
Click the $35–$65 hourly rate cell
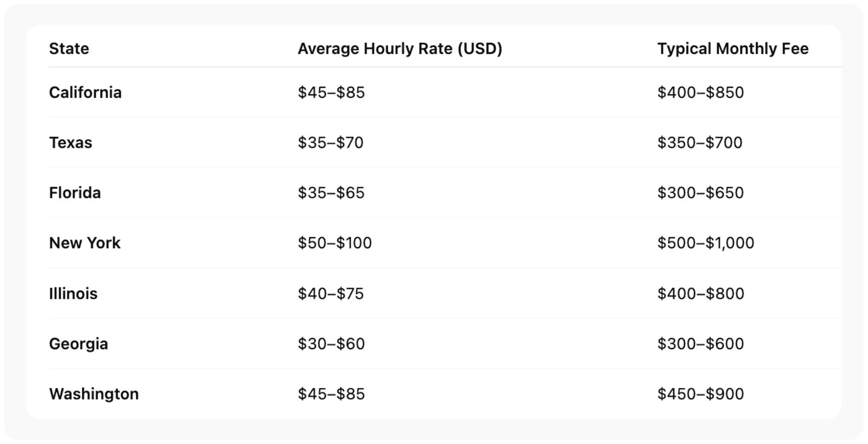click(331, 193)
